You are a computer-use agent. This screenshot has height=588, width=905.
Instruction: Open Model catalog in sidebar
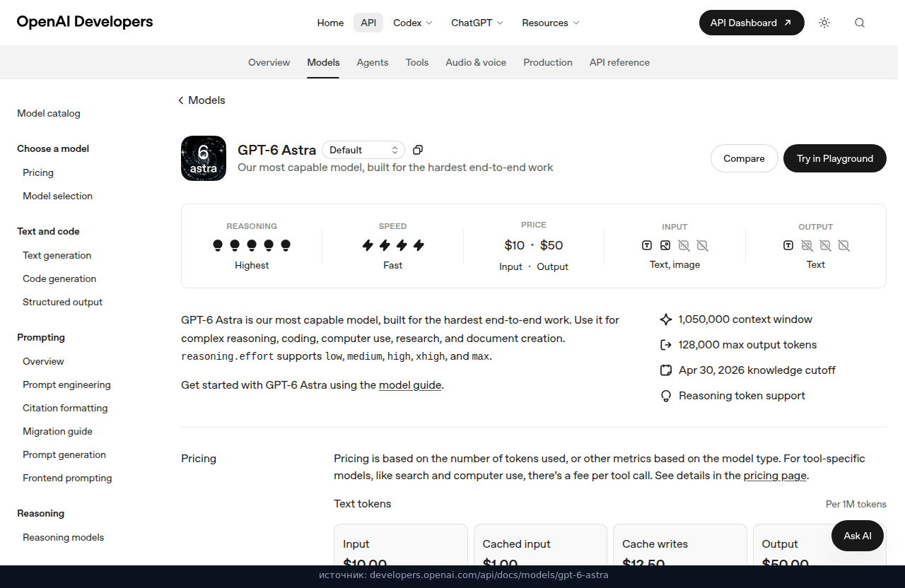coord(49,113)
